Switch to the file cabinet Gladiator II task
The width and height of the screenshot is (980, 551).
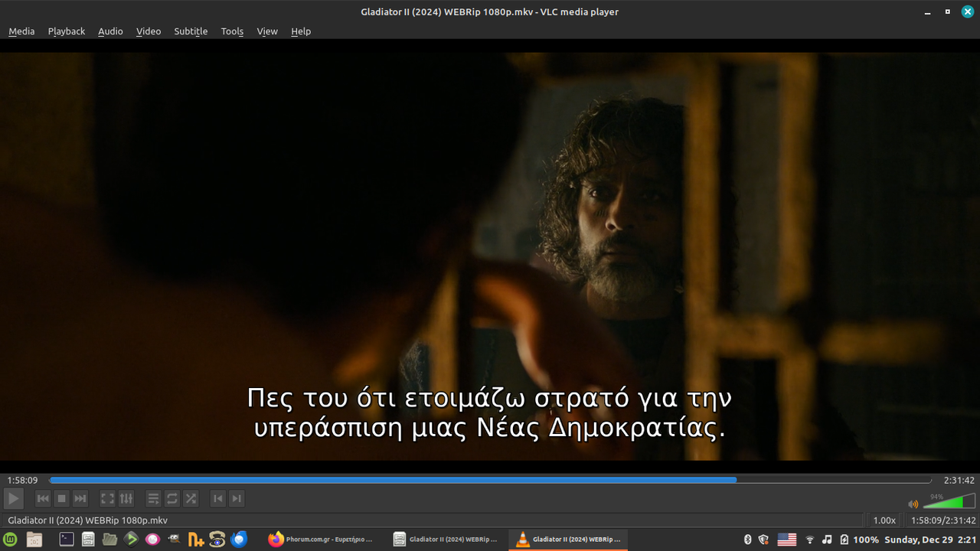(x=446, y=540)
